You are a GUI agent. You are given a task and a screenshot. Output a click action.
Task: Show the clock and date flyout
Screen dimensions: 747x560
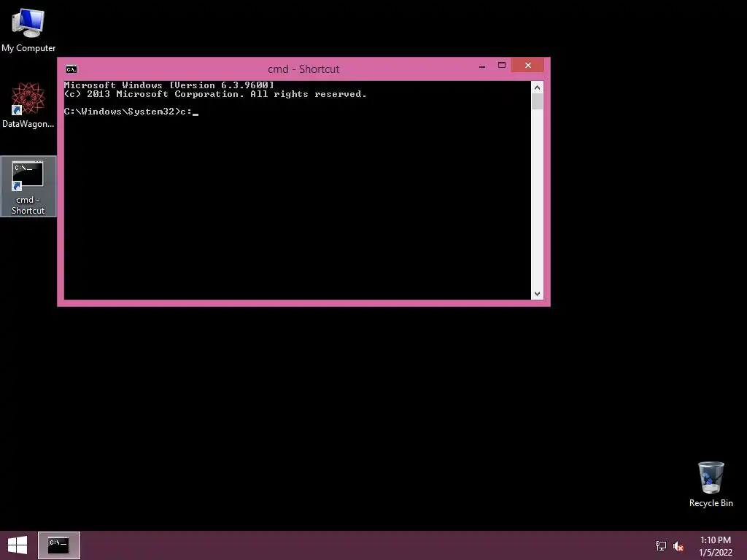coord(715,545)
